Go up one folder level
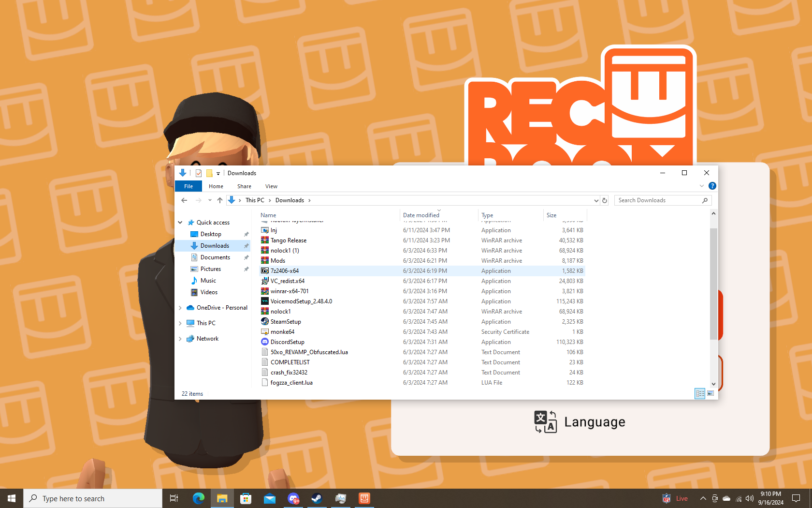The image size is (812, 508). (x=220, y=200)
